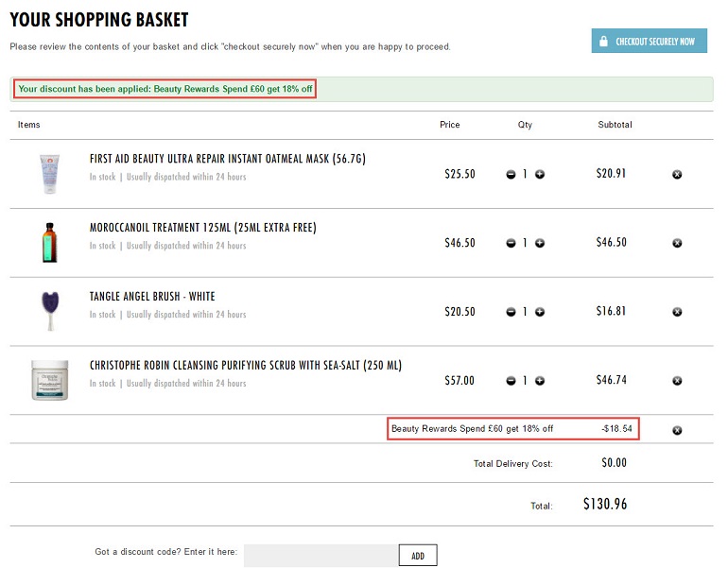This screenshot has width=728, height=568.
Task: Click the Qty column header
Action: [x=525, y=125]
